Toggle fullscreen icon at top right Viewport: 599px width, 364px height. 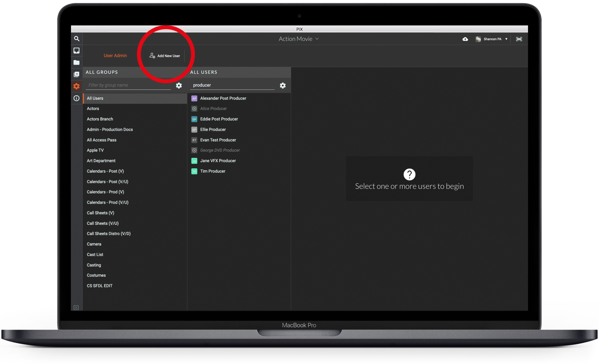click(x=519, y=39)
